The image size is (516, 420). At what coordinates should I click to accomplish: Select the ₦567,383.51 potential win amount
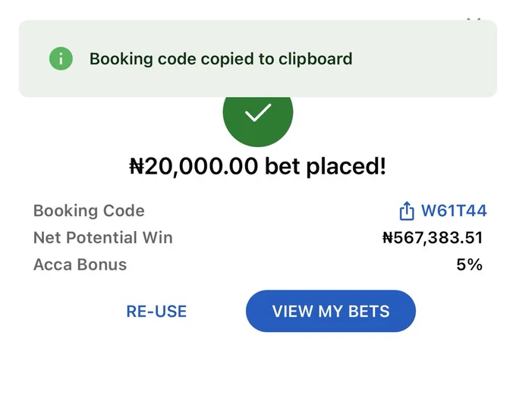tap(433, 238)
